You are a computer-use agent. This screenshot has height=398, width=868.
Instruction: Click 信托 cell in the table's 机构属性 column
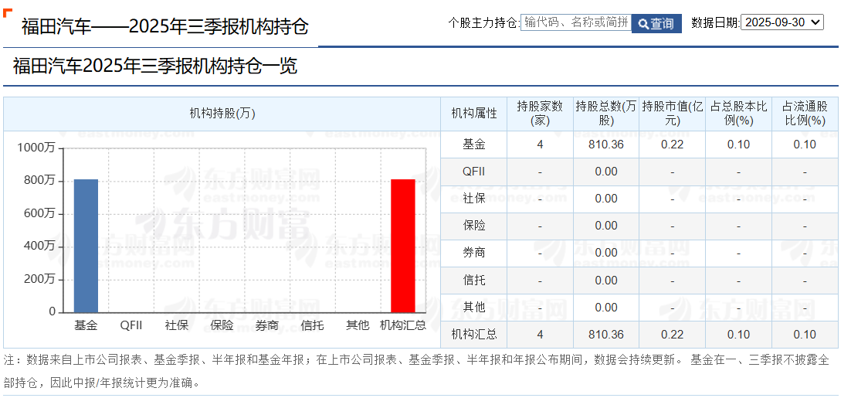point(474,281)
